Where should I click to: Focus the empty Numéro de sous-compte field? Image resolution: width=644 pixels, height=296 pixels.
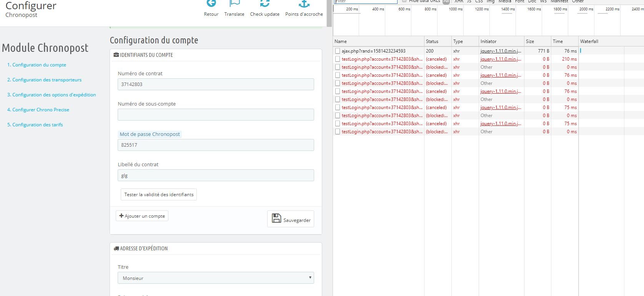pyautogui.click(x=216, y=115)
